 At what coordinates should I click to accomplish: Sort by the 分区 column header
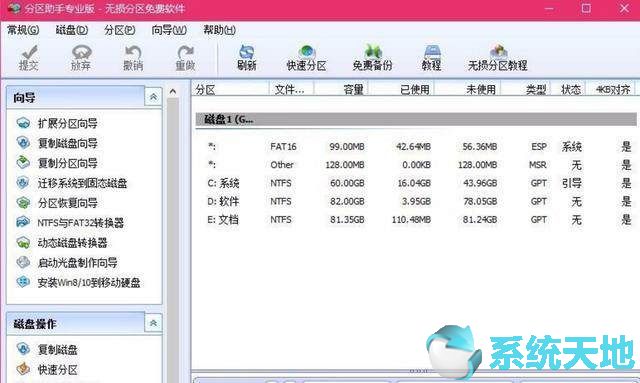coord(231,89)
